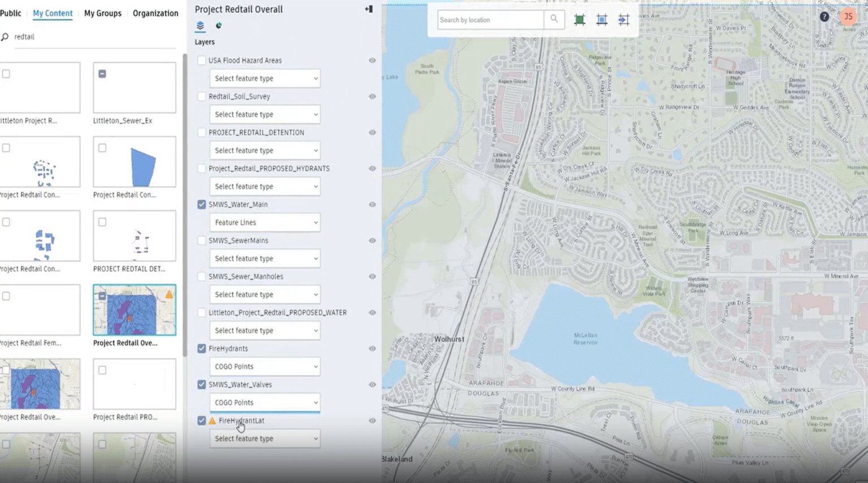Collapse the Project Redtail Overall panel
This screenshot has height=483, width=868.
[368, 9]
